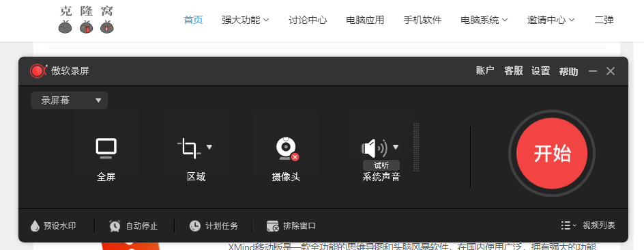This screenshot has width=644, height=250.
Task: Open 排除窗口 window icon
Action: point(273,225)
